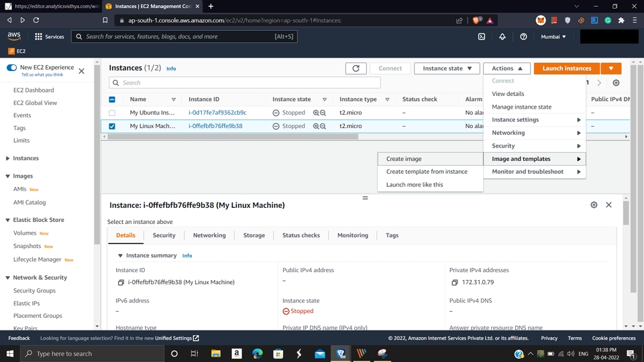Viewport: 644px width, 362px height.
Task: Uncheck the My Linux Machine row
Action: point(112,126)
